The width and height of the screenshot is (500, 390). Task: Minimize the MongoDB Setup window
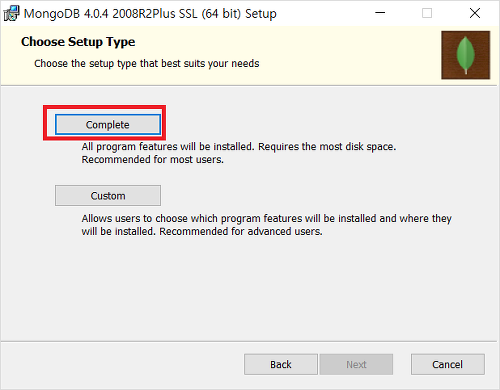(380, 13)
